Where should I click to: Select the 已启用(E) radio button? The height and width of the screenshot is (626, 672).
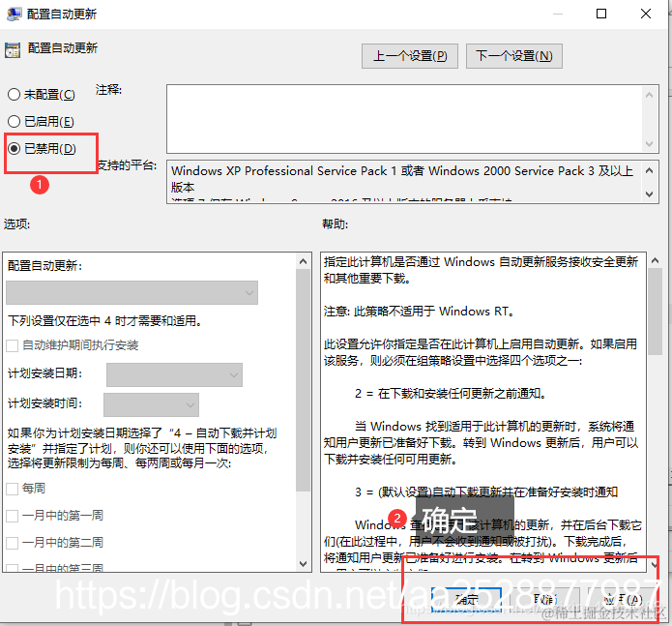coord(15,121)
